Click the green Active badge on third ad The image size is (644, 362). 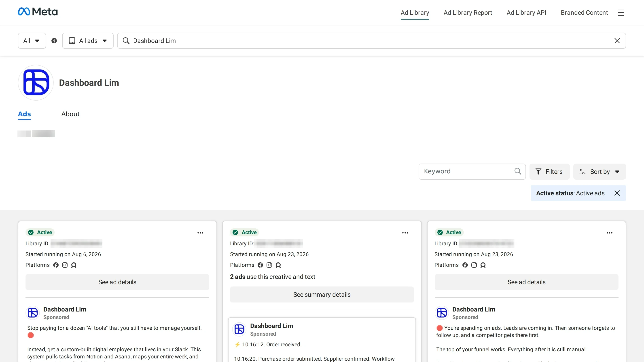tap(449, 233)
